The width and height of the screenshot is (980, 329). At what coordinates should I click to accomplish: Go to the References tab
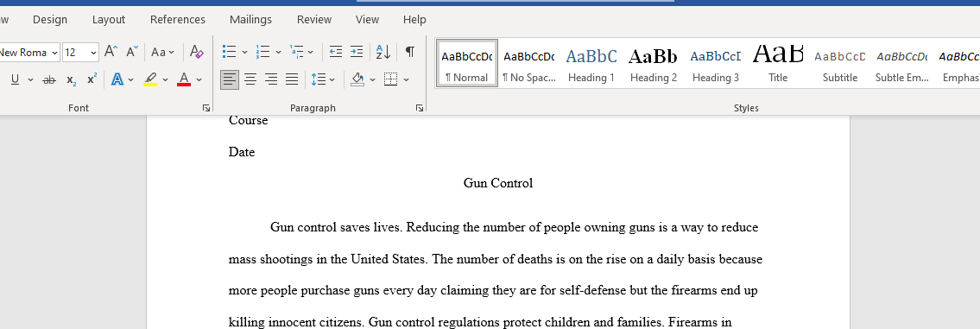(178, 19)
